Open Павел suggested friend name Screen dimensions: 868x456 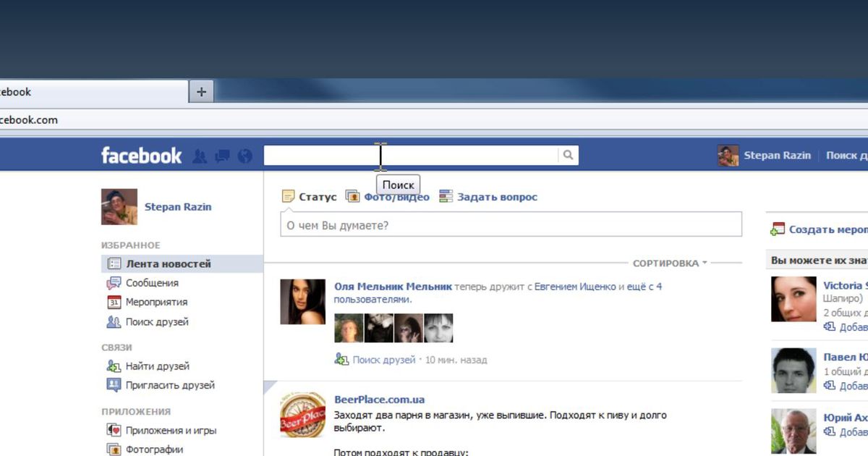(x=845, y=358)
